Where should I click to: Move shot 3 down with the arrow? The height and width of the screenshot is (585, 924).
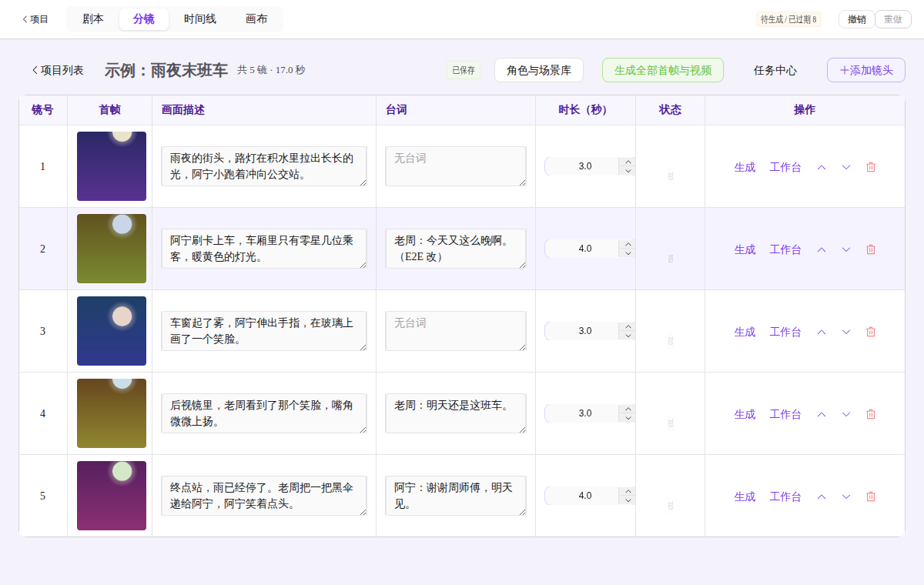point(846,332)
